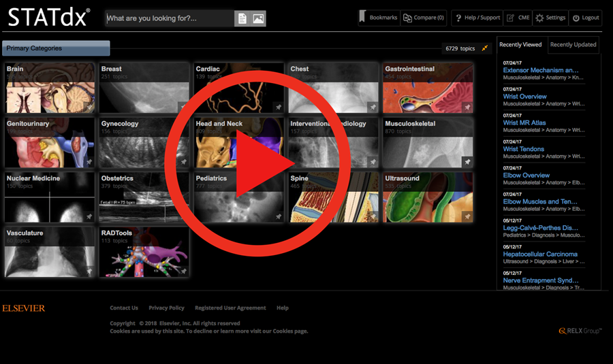Open the Obstetrics category tile
This screenshot has width=613, height=364.
pyautogui.click(x=144, y=197)
